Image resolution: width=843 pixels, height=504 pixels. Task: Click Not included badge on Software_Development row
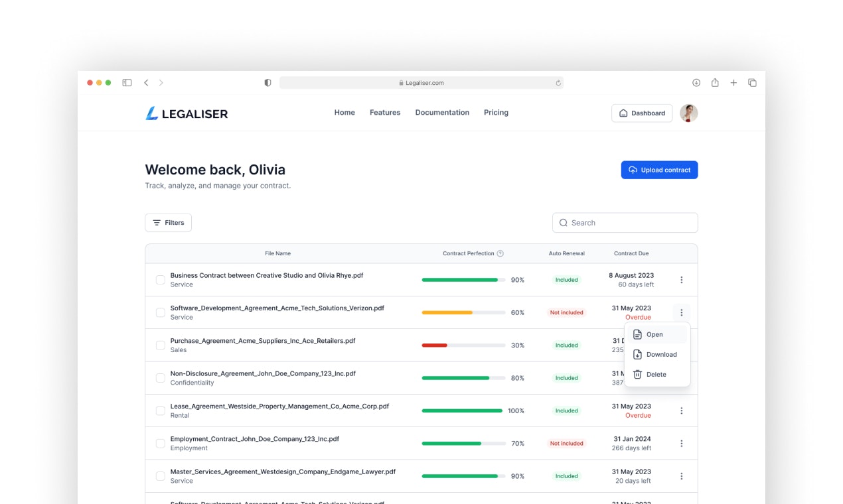click(566, 312)
